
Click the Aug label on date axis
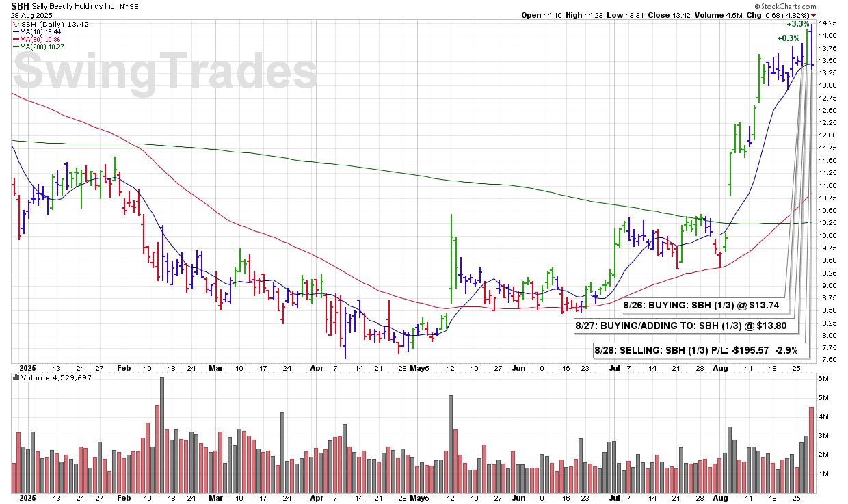coord(722,368)
